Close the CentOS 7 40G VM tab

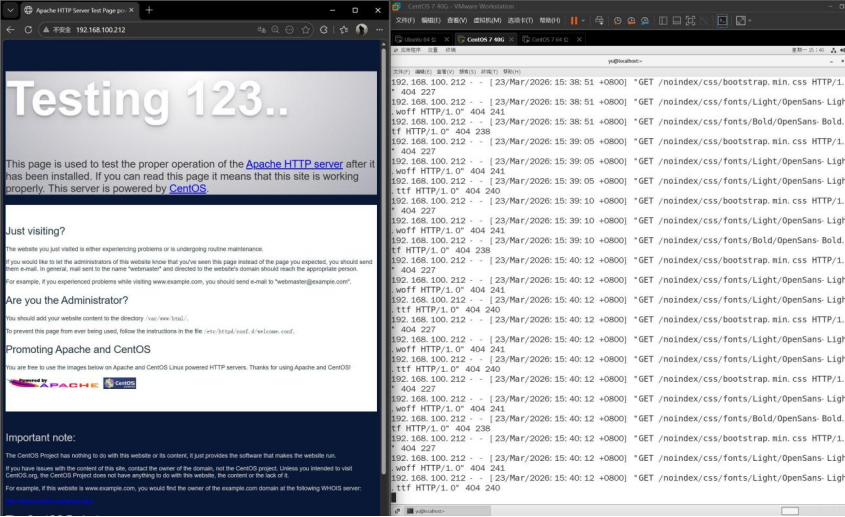pos(511,39)
